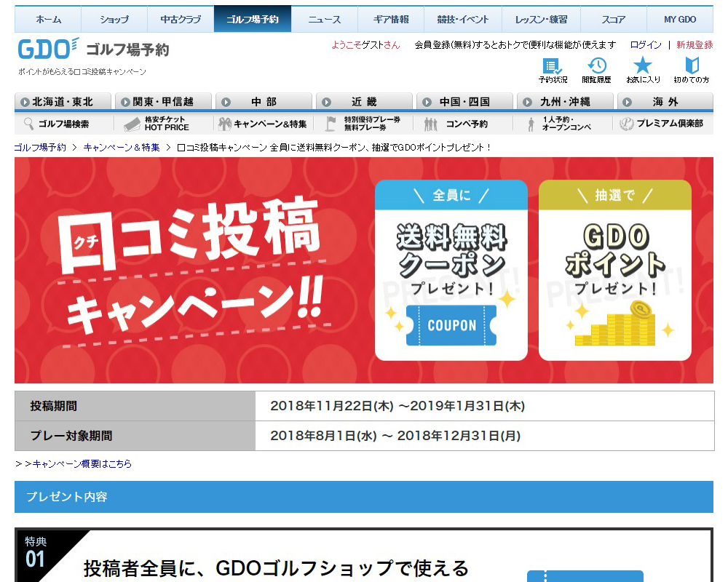The image size is (728, 582).
Task: Open キャンペーン&特集 in the sub menu
Action: 264,124
